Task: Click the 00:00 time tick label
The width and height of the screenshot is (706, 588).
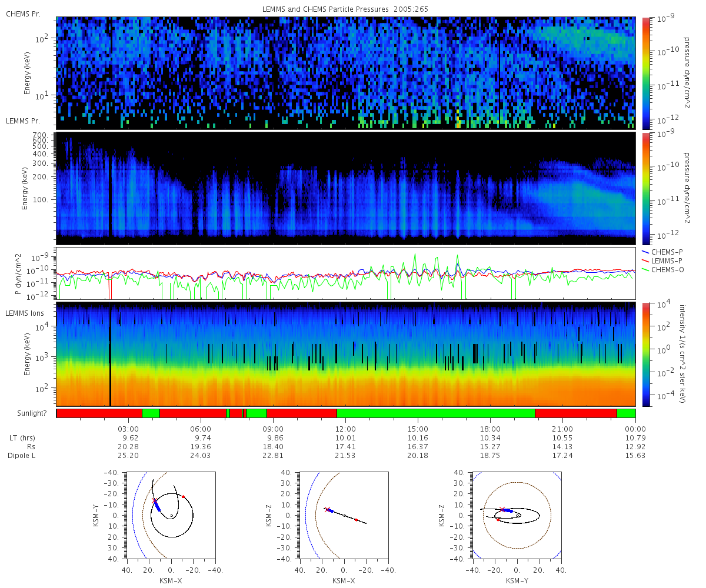Action: (x=635, y=430)
